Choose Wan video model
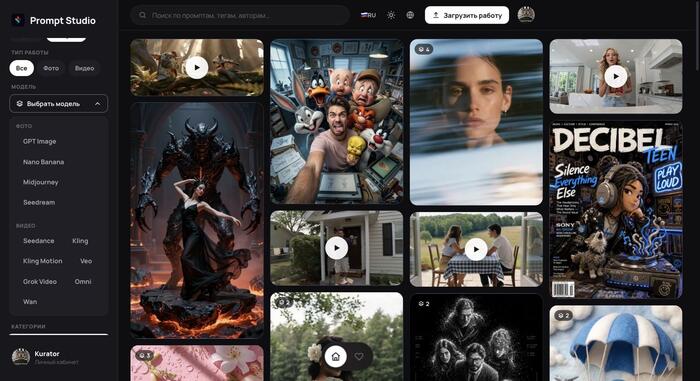The image size is (700, 381). tap(30, 301)
